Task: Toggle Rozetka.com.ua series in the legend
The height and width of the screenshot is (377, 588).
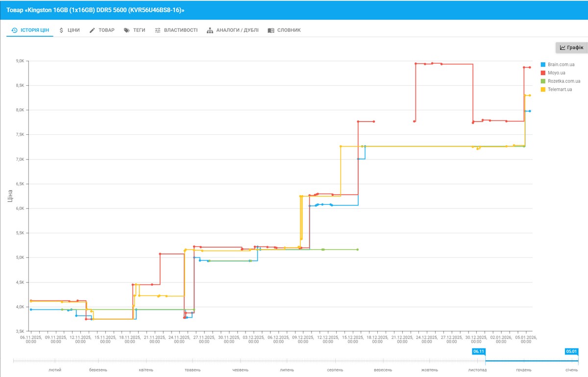Action: click(x=563, y=81)
